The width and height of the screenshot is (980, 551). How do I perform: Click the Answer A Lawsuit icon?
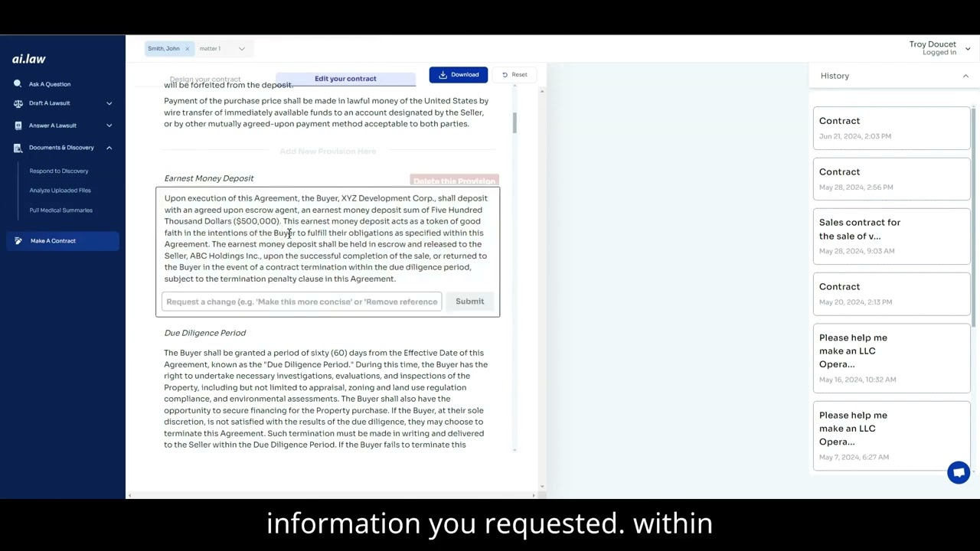tap(18, 125)
